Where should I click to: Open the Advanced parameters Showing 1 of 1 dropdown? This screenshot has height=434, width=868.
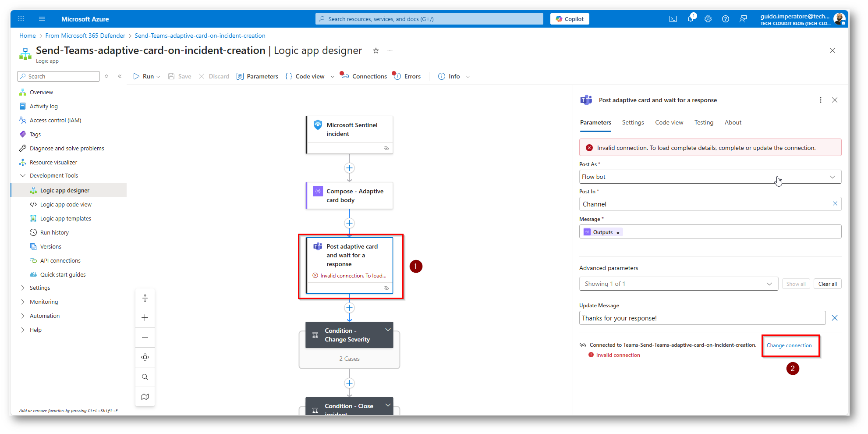point(679,284)
